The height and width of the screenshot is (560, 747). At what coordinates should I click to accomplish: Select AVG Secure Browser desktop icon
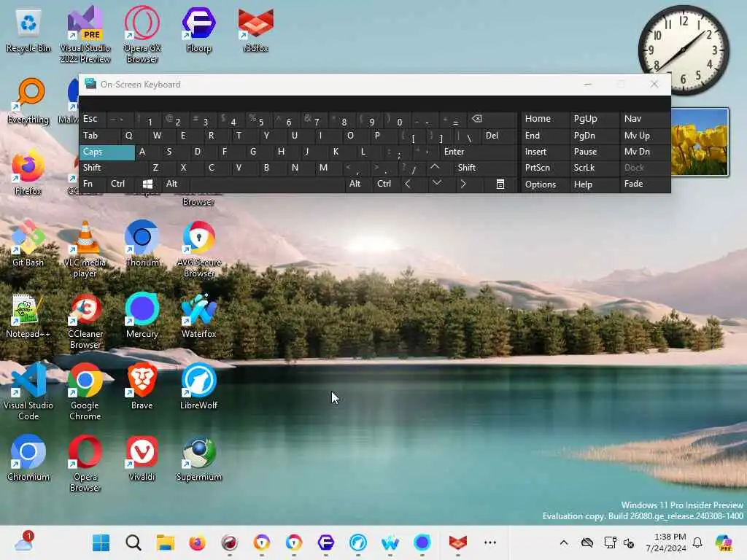(198, 250)
